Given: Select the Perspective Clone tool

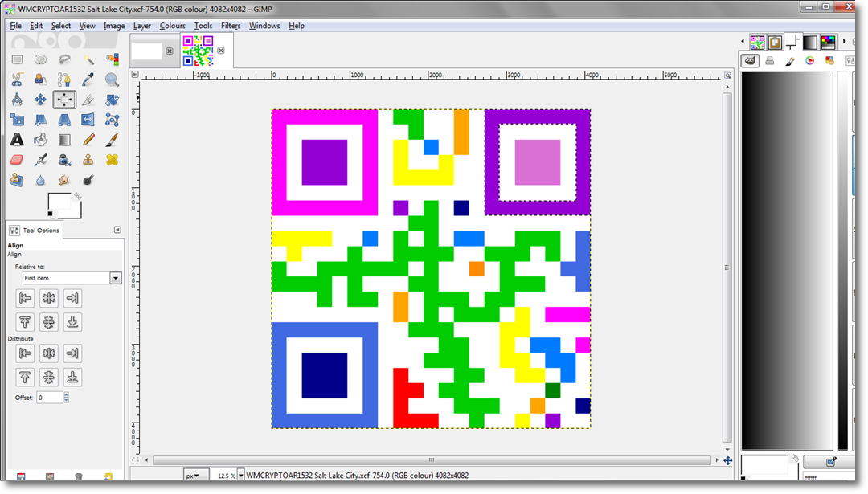Looking at the screenshot, I should point(17,180).
